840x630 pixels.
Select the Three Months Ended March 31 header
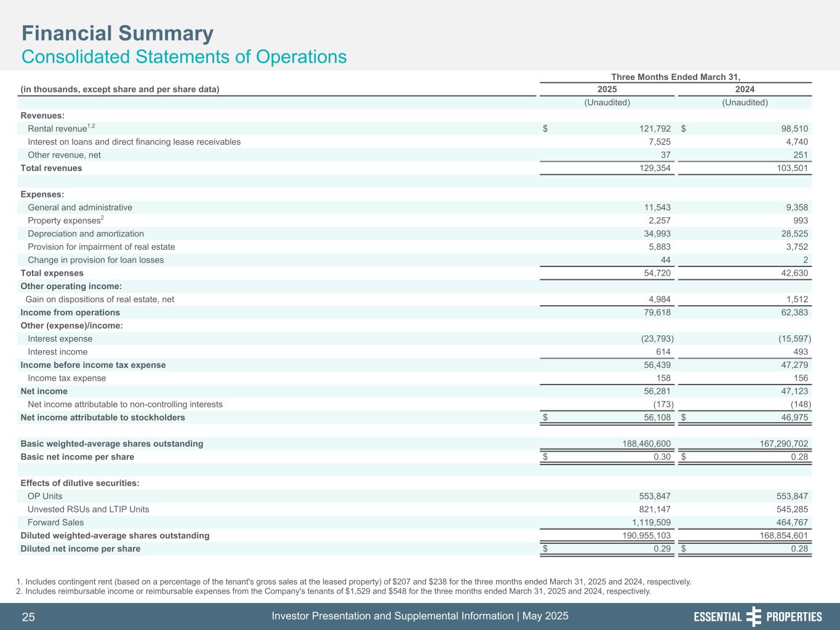[x=675, y=77]
